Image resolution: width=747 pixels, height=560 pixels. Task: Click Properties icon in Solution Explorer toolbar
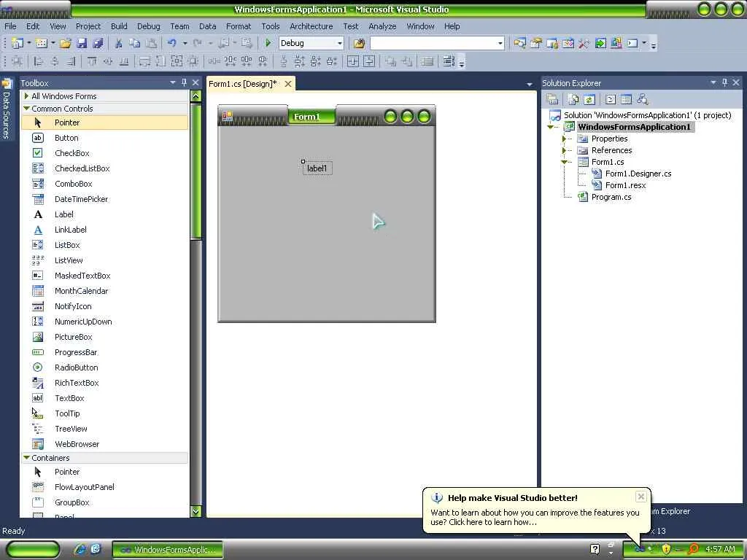553,99
